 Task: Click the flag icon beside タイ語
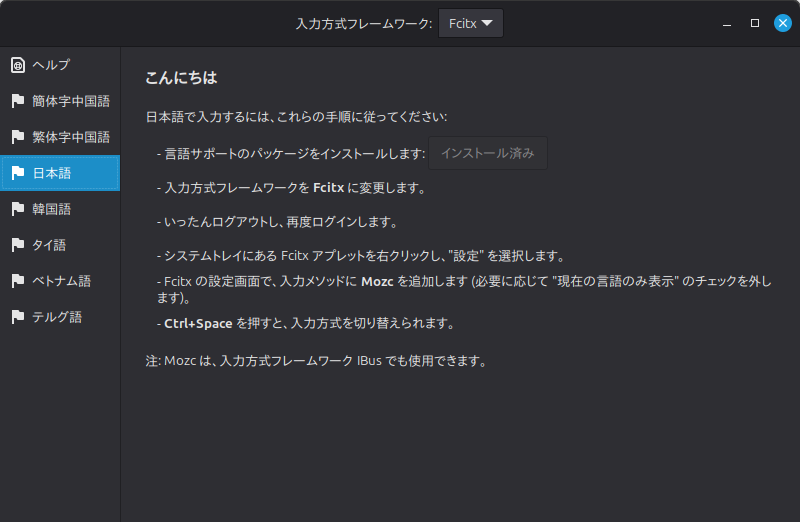[17, 245]
